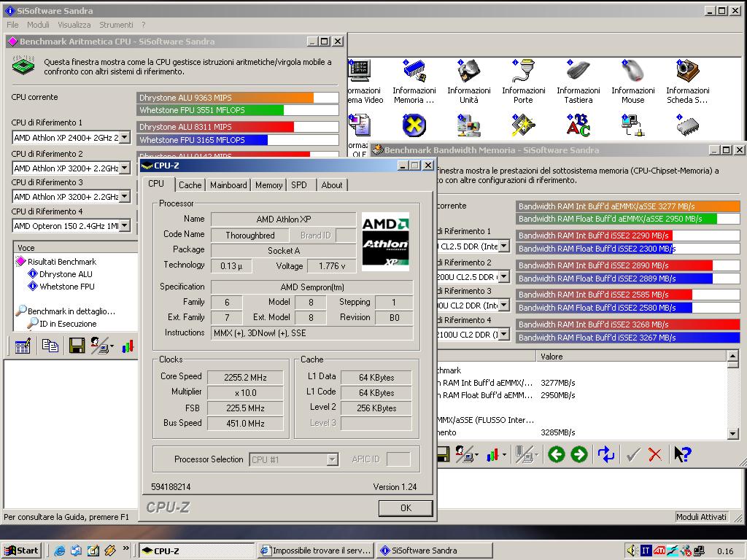Screen dimensions: 747x560
Task: Click 'Impossibile trovare il serv...' taskbar button
Action: [x=315, y=551]
